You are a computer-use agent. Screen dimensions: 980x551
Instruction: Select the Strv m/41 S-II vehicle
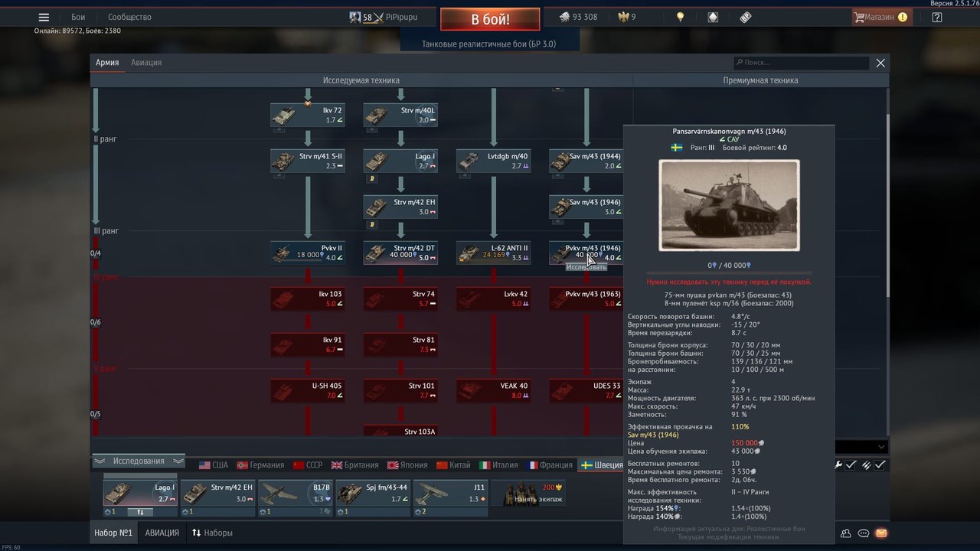click(x=308, y=161)
